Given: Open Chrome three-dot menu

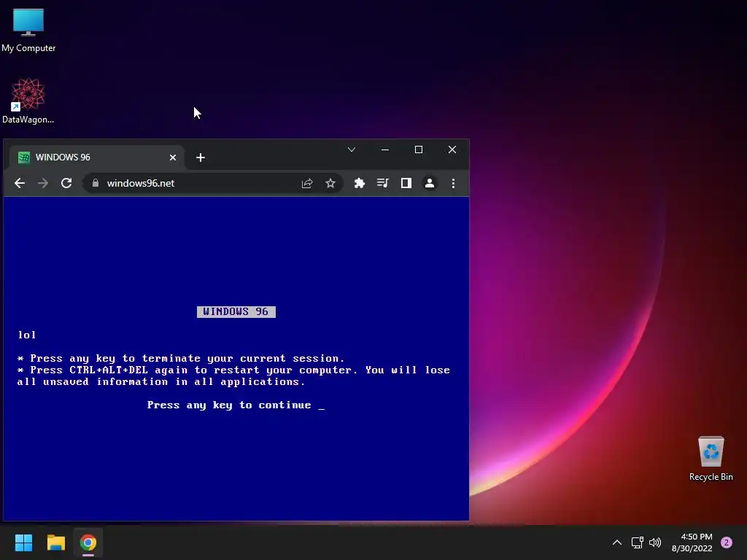Looking at the screenshot, I should [453, 183].
